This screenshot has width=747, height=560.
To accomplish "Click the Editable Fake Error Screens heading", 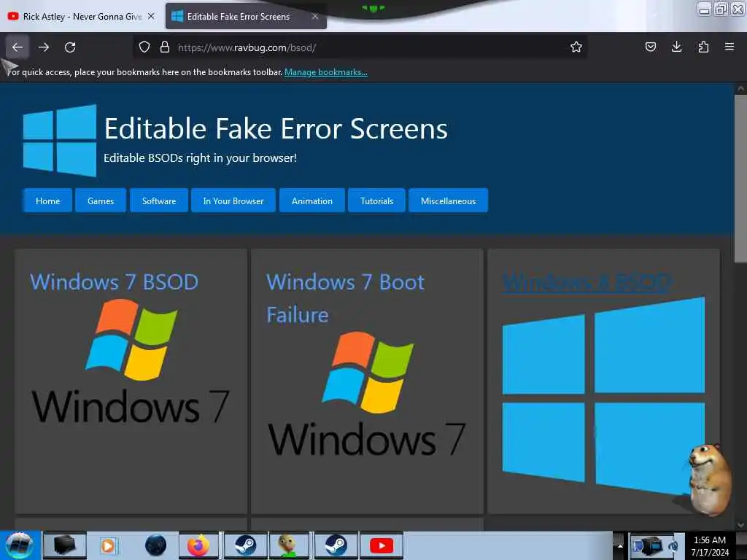I will click(276, 128).
